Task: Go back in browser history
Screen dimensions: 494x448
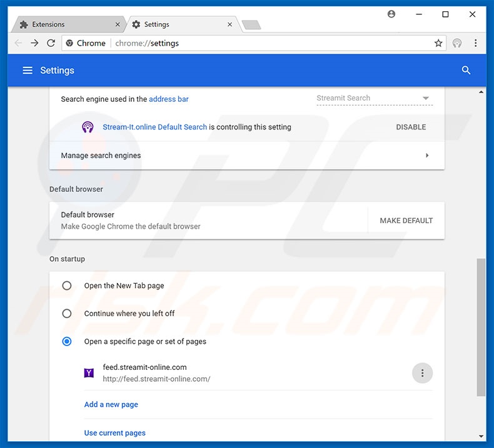Action: [x=18, y=43]
